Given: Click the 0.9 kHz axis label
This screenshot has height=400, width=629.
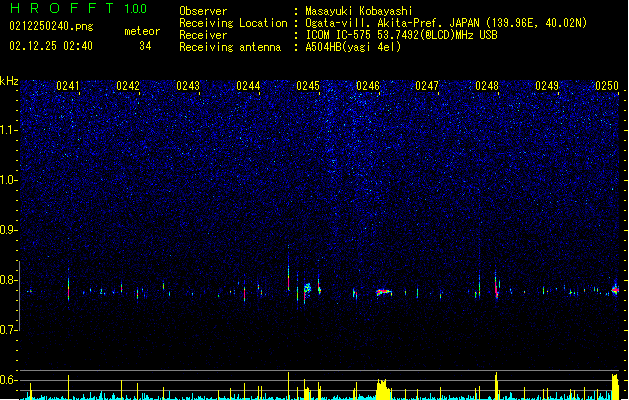Looking at the screenshot, I should click(x=8, y=230).
